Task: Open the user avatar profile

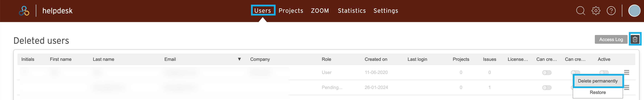Action: pos(634,11)
